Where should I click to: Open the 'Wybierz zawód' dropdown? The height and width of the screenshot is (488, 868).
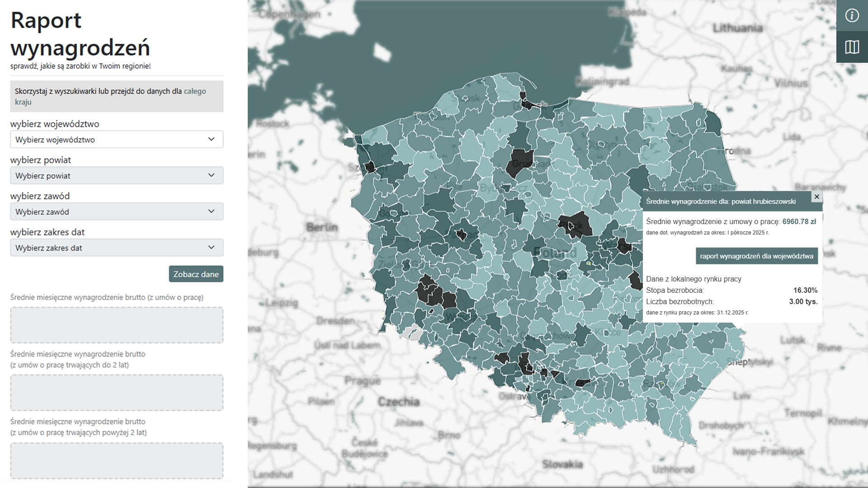click(x=117, y=212)
